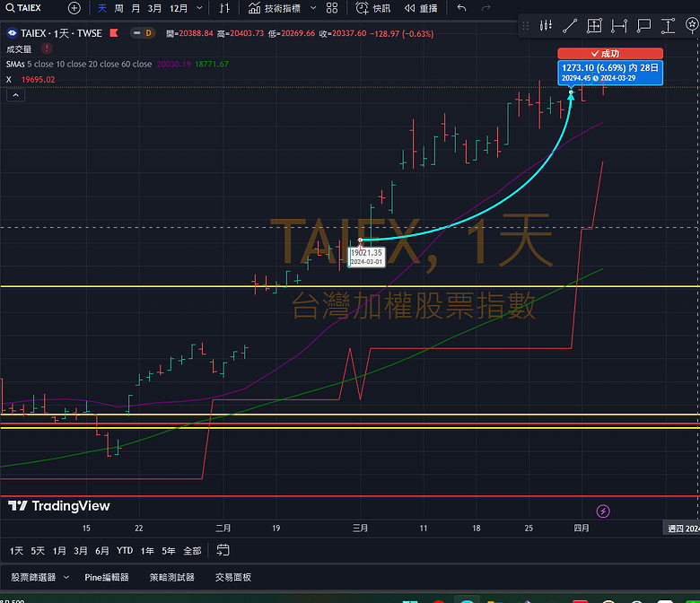Select the callout comment tool
The width and height of the screenshot is (700, 603).
pyautogui.click(x=643, y=26)
